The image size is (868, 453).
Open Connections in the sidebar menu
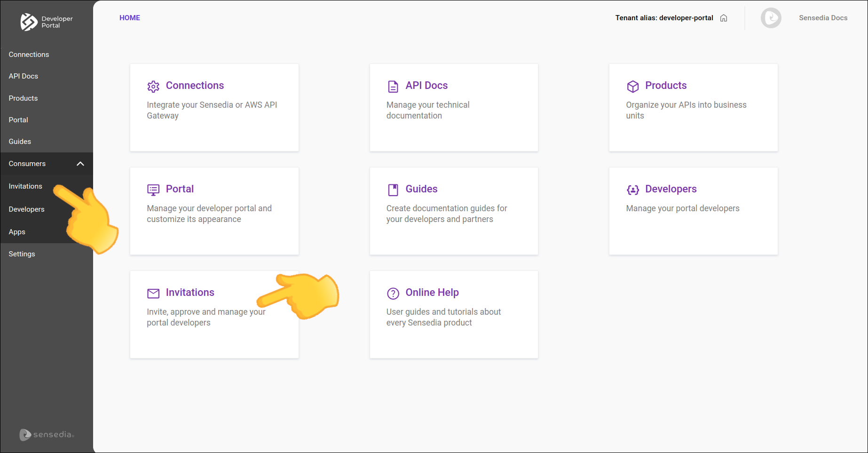(29, 55)
